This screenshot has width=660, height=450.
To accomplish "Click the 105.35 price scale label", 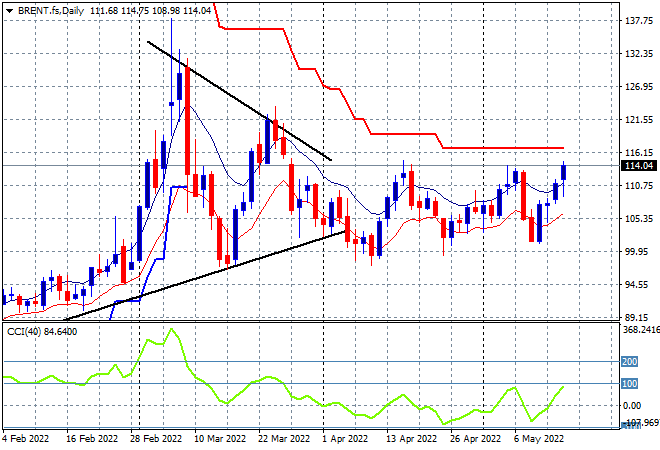I will (x=639, y=219).
